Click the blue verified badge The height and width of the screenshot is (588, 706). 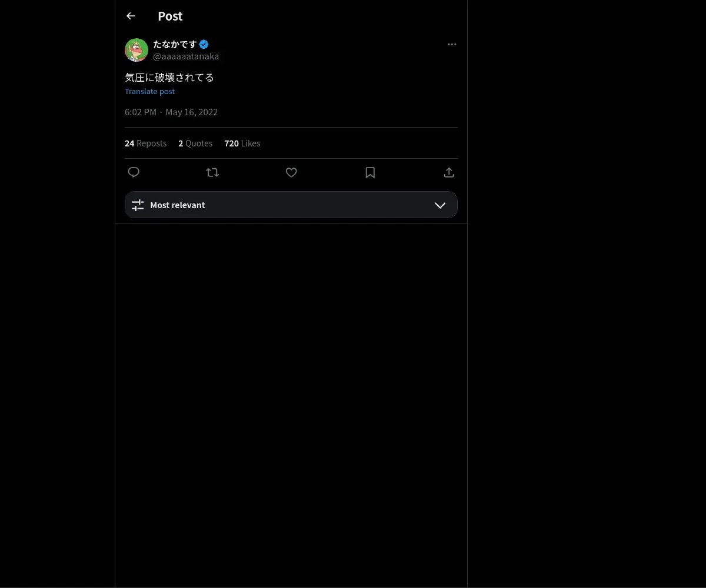coord(204,44)
